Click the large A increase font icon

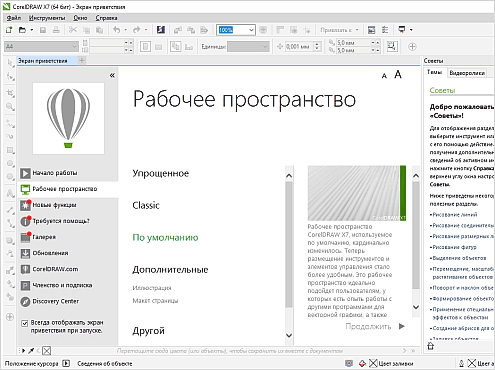click(x=398, y=74)
